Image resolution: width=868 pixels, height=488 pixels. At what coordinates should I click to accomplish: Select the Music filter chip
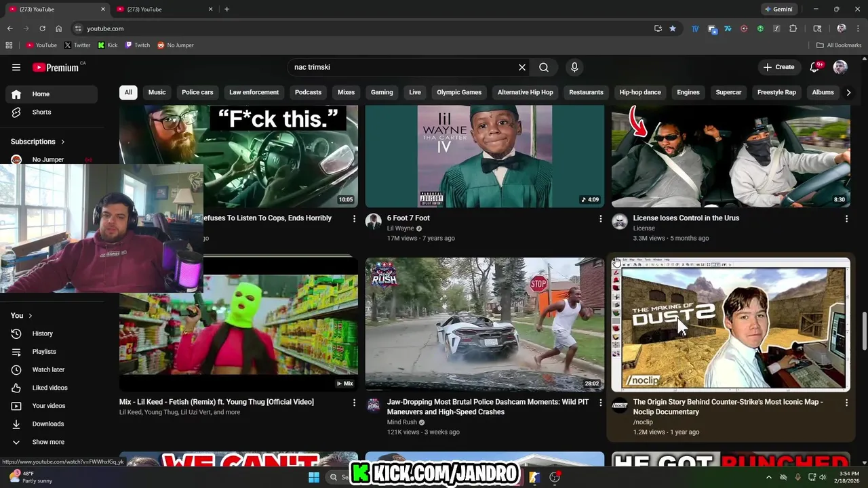157,92
